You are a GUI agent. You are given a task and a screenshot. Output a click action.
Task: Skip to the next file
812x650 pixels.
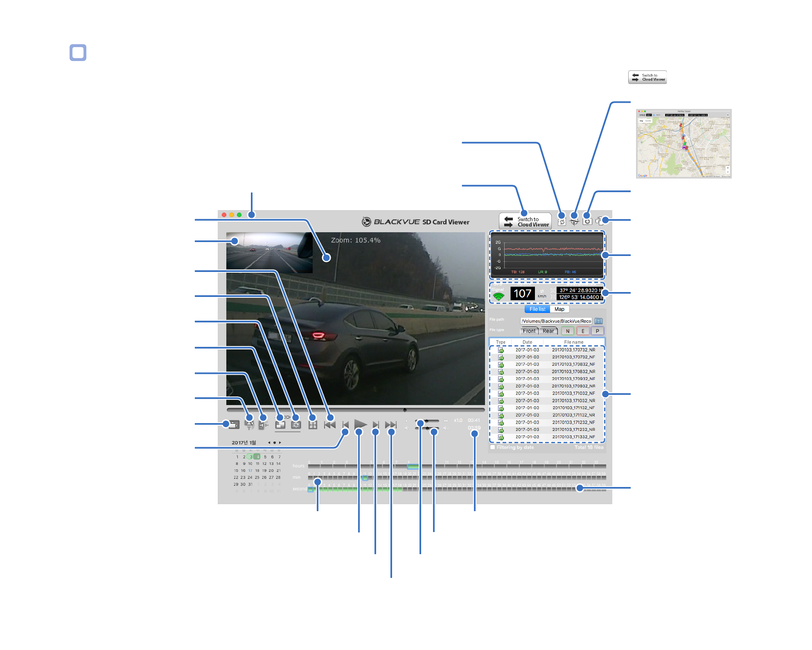[390, 425]
